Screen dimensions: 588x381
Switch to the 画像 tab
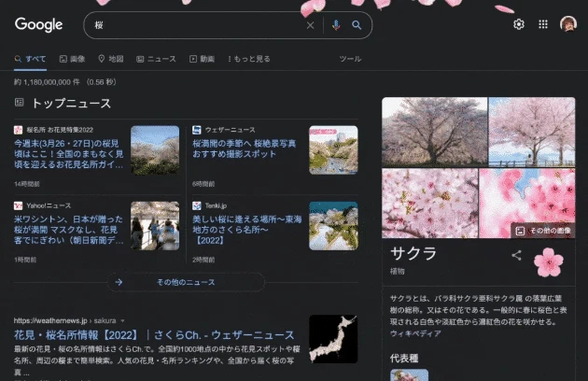(73, 59)
